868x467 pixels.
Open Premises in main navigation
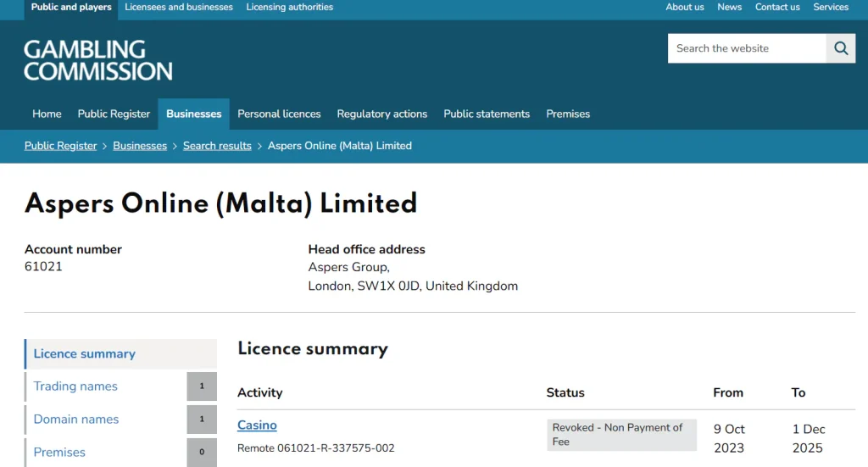tap(568, 114)
